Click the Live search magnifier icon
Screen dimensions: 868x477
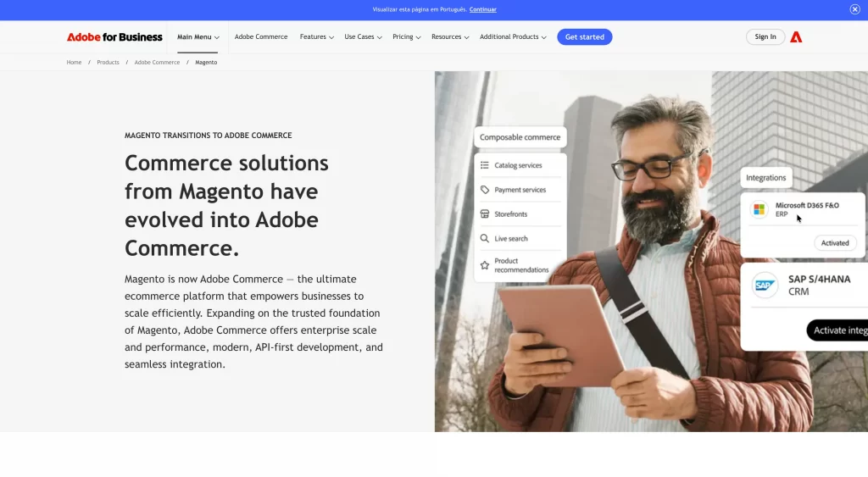pyautogui.click(x=484, y=239)
